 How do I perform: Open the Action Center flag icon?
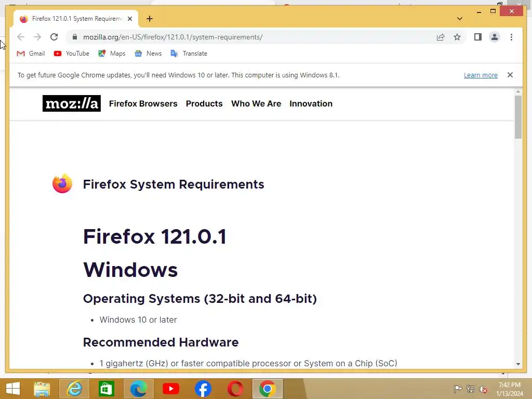click(458, 389)
